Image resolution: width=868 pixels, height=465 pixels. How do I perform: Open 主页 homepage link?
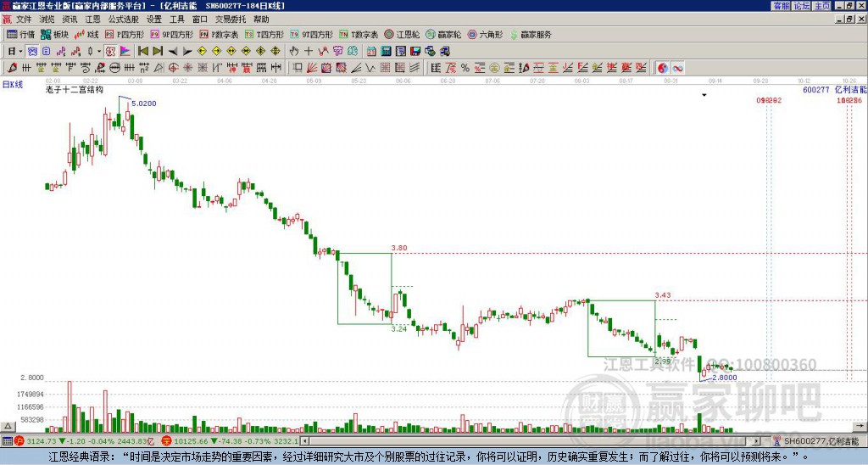click(x=822, y=6)
